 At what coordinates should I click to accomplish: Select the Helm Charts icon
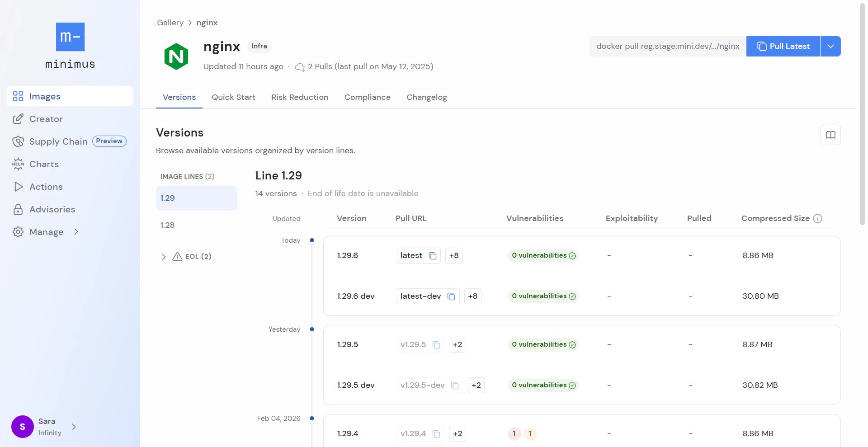point(18,164)
